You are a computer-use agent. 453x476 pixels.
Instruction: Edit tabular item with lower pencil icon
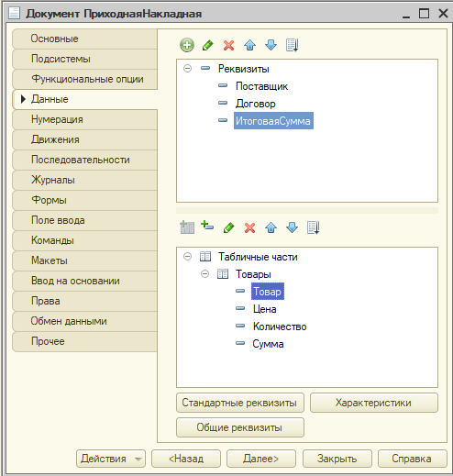229,227
